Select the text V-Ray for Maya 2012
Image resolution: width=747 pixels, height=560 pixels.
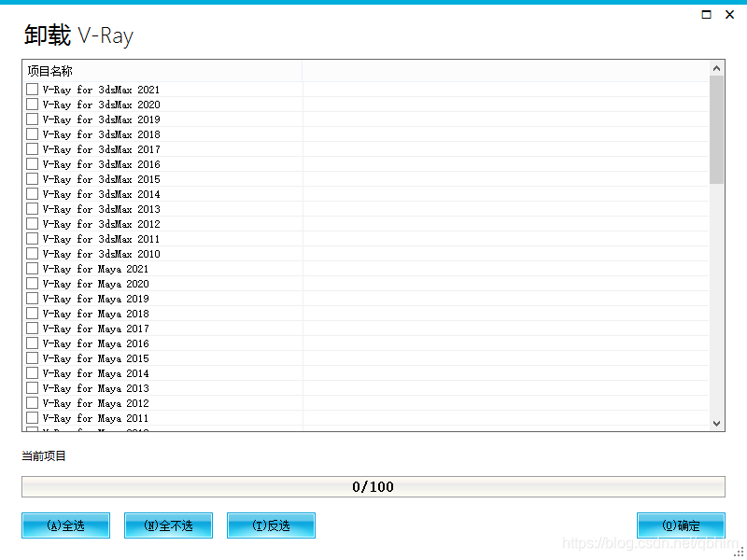point(95,403)
